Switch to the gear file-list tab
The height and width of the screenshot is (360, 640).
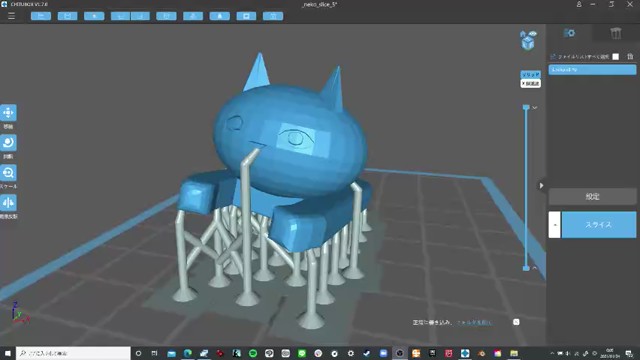coord(569,33)
